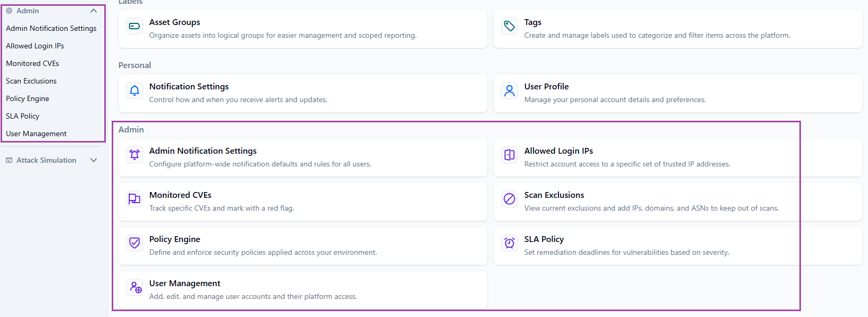
Task: Click the Allowed Login IPs icon
Action: click(x=510, y=155)
